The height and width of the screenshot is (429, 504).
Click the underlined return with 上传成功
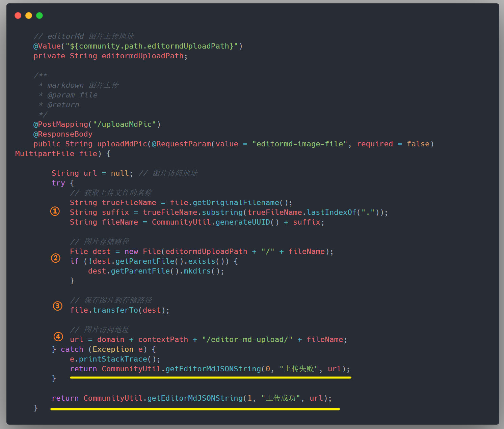pyautogui.click(x=192, y=398)
